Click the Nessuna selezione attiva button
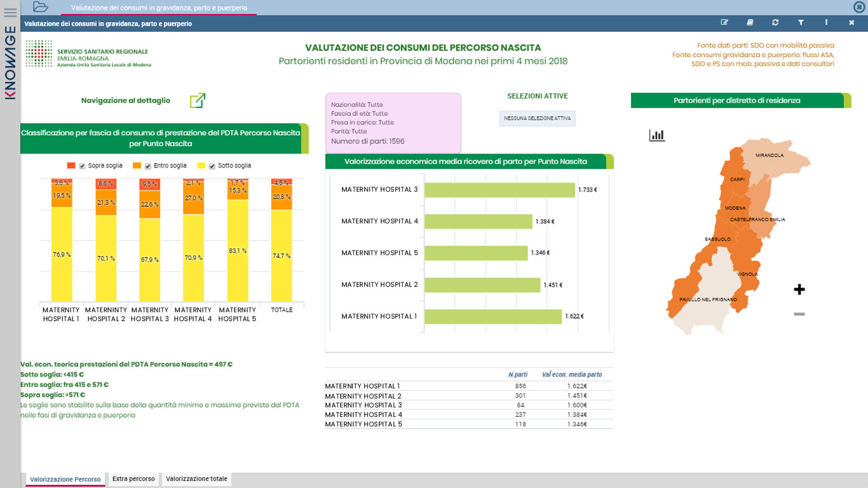The image size is (868, 488). pyautogui.click(x=537, y=118)
